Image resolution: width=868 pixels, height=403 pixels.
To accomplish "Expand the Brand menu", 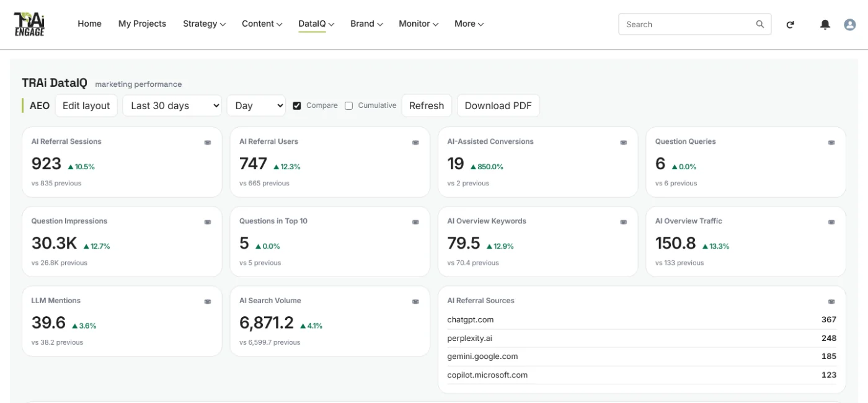I will [366, 24].
